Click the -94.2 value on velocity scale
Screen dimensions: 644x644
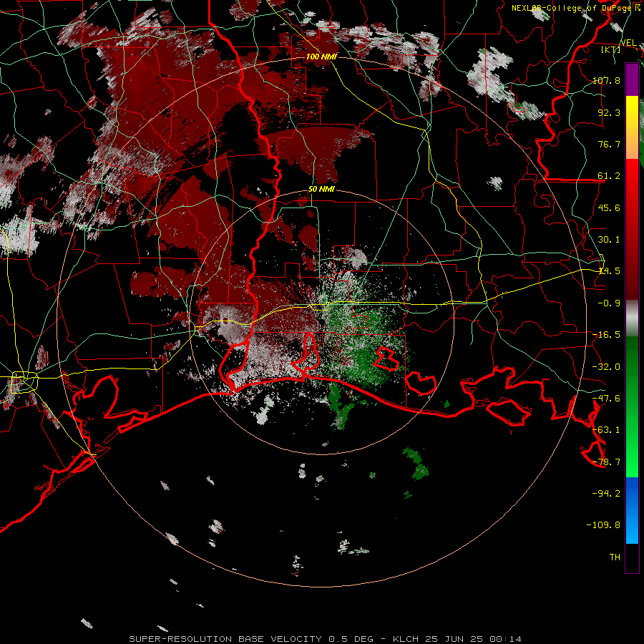point(606,493)
